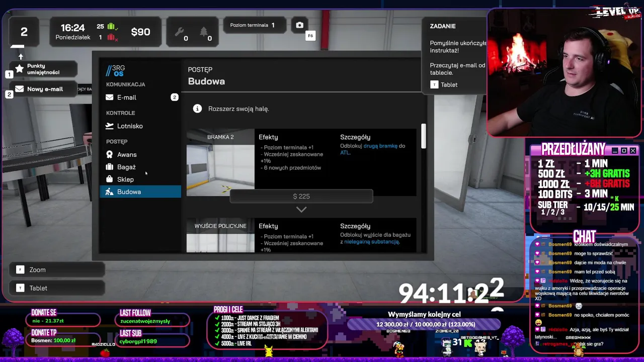Open the E-mail section in tablet
The image size is (644, 362).
[140, 97]
